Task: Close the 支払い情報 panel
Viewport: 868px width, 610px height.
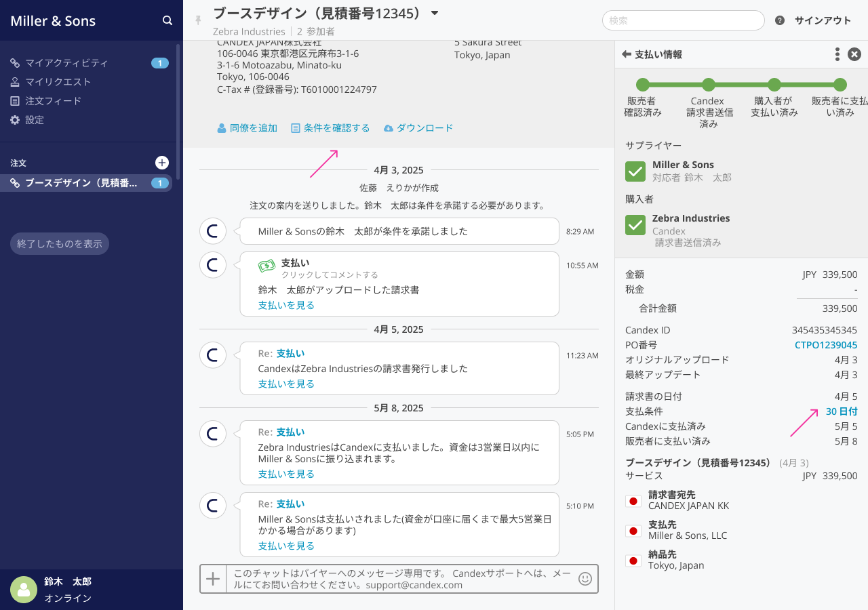Action: point(854,54)
